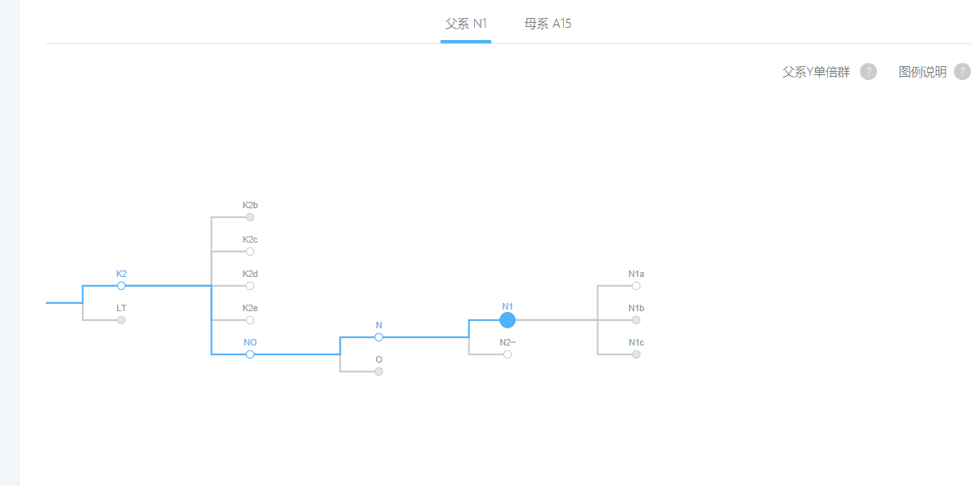Click the K2d branch node
Screen dimensions: 980x486
pos(250,286)
